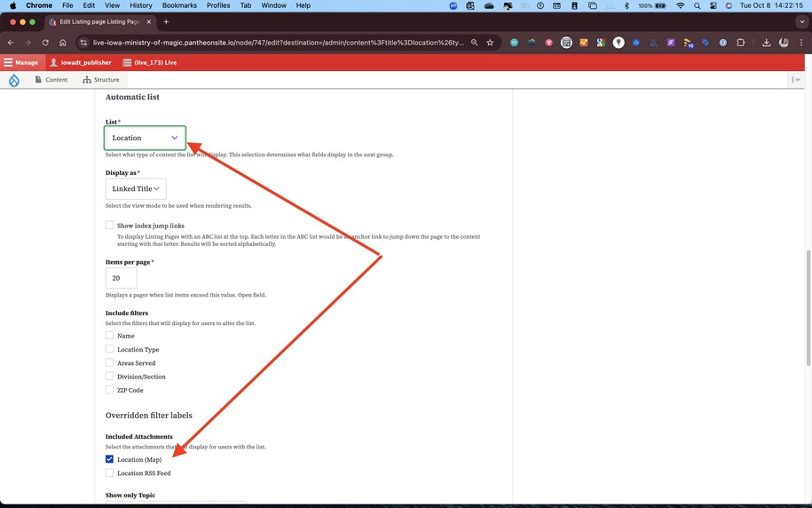The width and height of the screenshot is (812, 508).
Task: Open the Chrome app menu
Action: click(39, 5)
